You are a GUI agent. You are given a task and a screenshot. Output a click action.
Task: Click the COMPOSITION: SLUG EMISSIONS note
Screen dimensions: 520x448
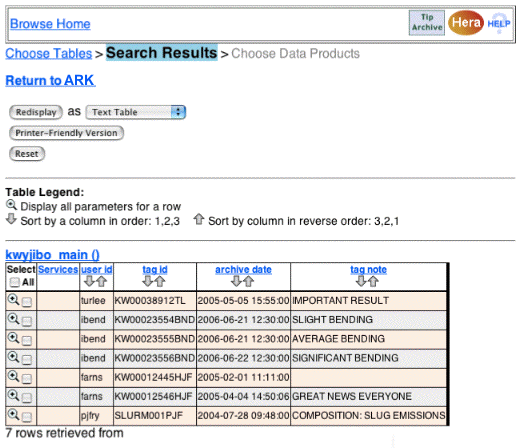[369, 416]
